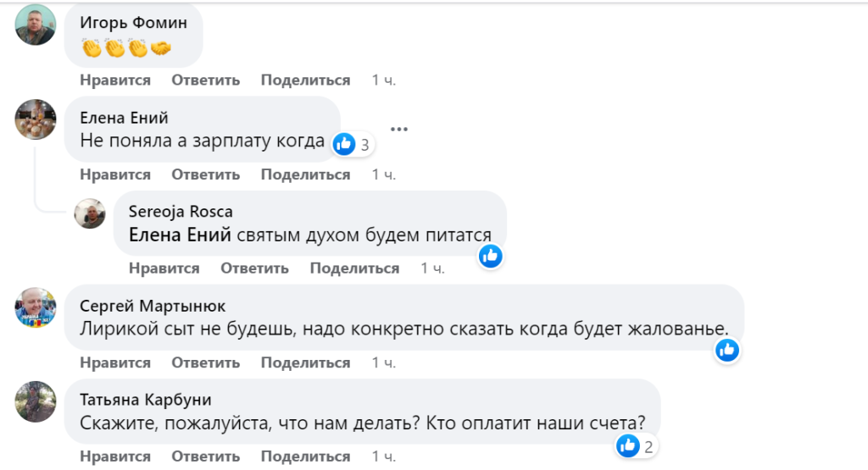Like Игорь Фомин's comment via Нравится
This screenshot has height=470, width=868.
tap(115, 80)
